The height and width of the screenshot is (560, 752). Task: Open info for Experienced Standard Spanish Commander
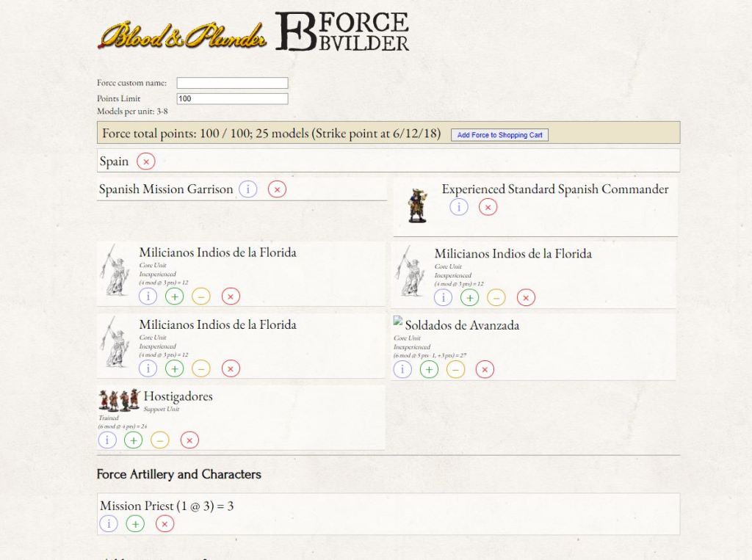pyautogui.click(x=459, y=207)
